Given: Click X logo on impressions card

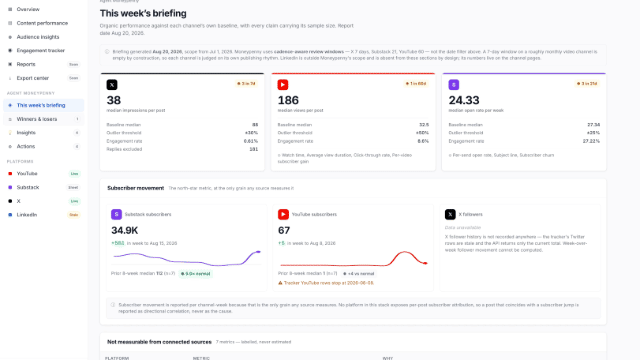Looking at the screenshot, I should click(112, 84).
